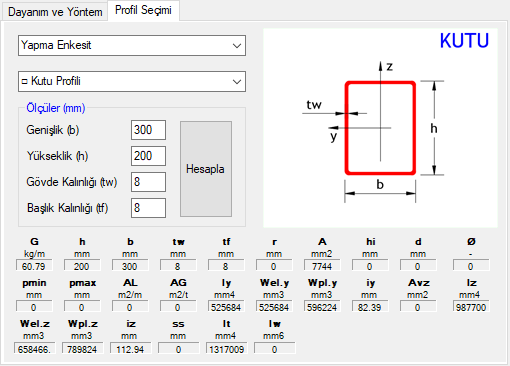Click the b value 300 in results

pyautogui.click(x=130, y=266)
